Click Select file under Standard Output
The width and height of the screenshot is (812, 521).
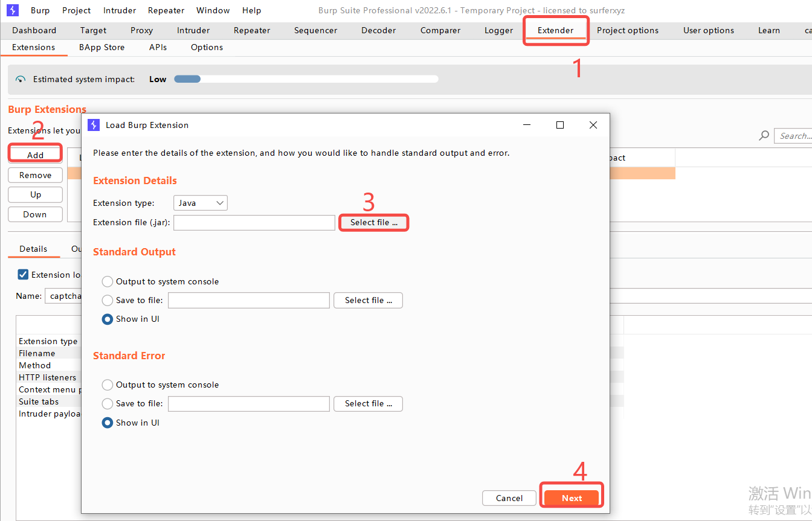coord(369,300)
